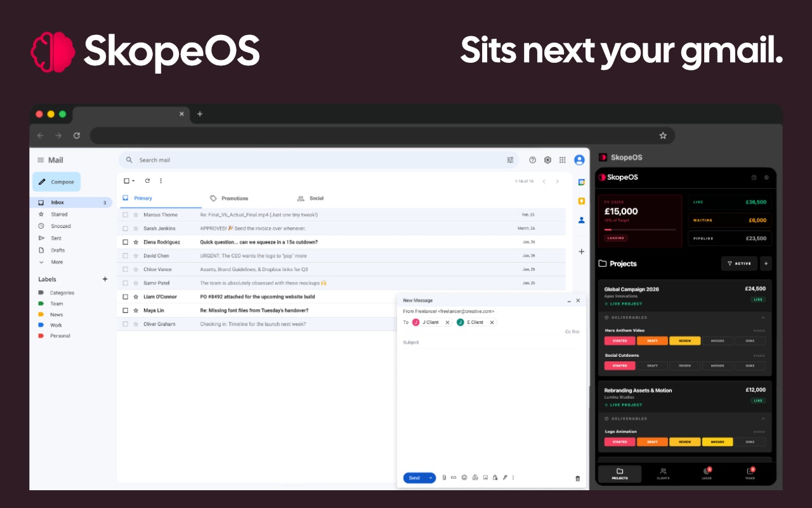Screen dimensions: 812x508
Task: Star the Maya Lin email
Action: pos(135,311)
